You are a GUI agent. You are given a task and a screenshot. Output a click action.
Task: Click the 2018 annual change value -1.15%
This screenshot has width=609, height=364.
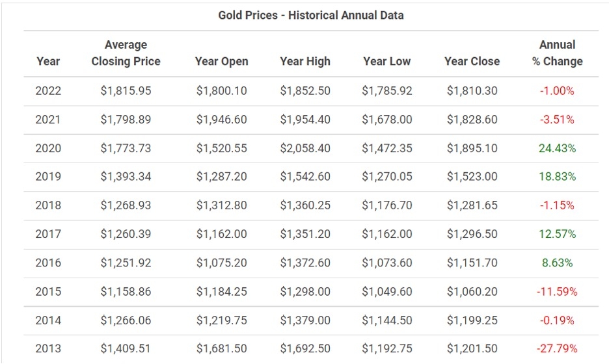[557, 205]
